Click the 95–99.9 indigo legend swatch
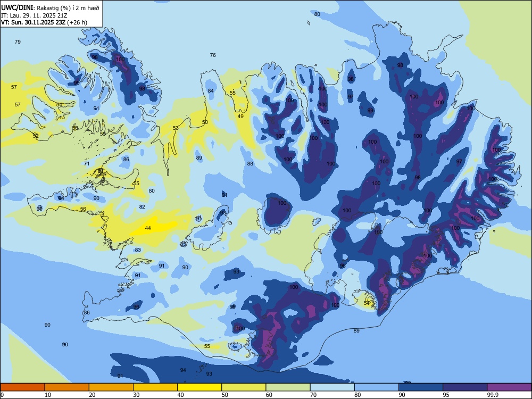Screen dimensions: 532x399 pyautogui.click(x=465, y=387)
